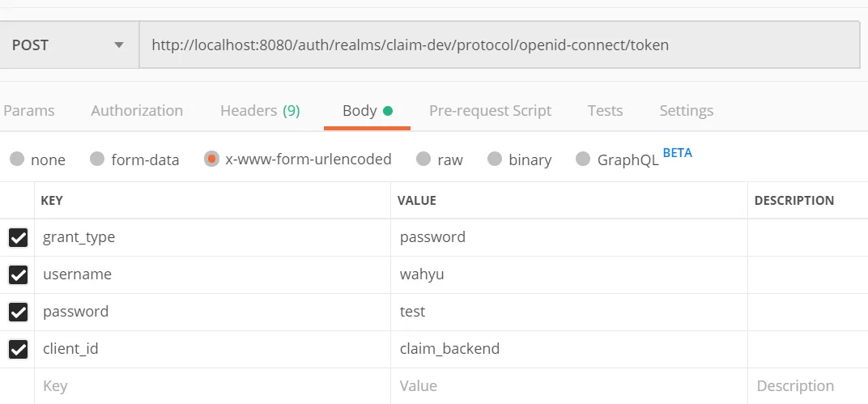Select the binary body type
This screenshot has width=868, height=404.
point(495,159)
